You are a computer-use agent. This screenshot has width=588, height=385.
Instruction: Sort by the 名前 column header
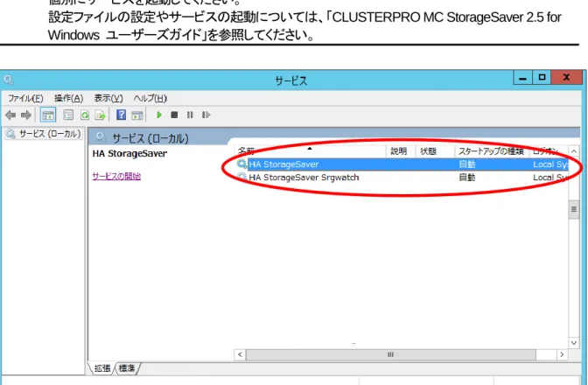point(311,151)
